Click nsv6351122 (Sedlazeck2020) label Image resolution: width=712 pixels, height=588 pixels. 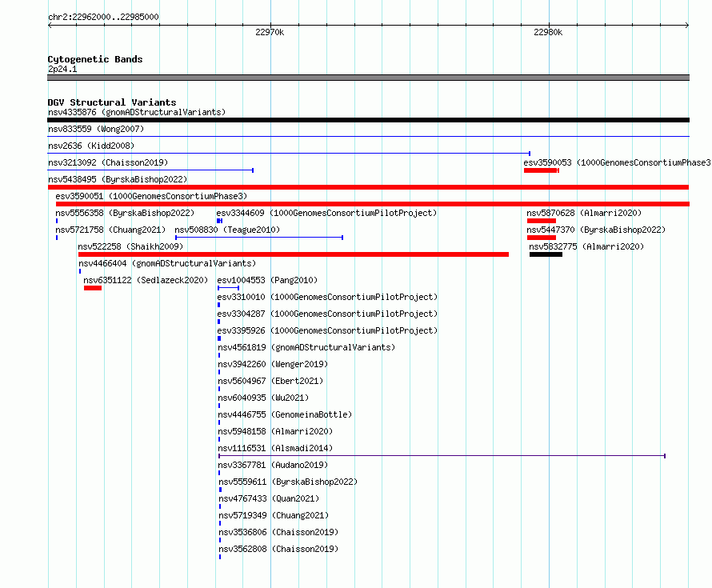146,280
